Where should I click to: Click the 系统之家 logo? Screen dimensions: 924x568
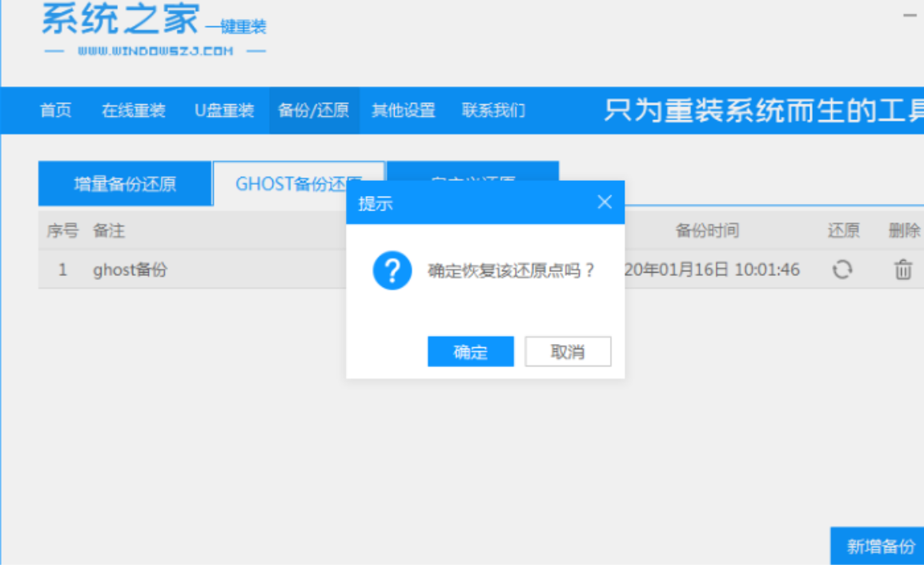coord(120,19)
